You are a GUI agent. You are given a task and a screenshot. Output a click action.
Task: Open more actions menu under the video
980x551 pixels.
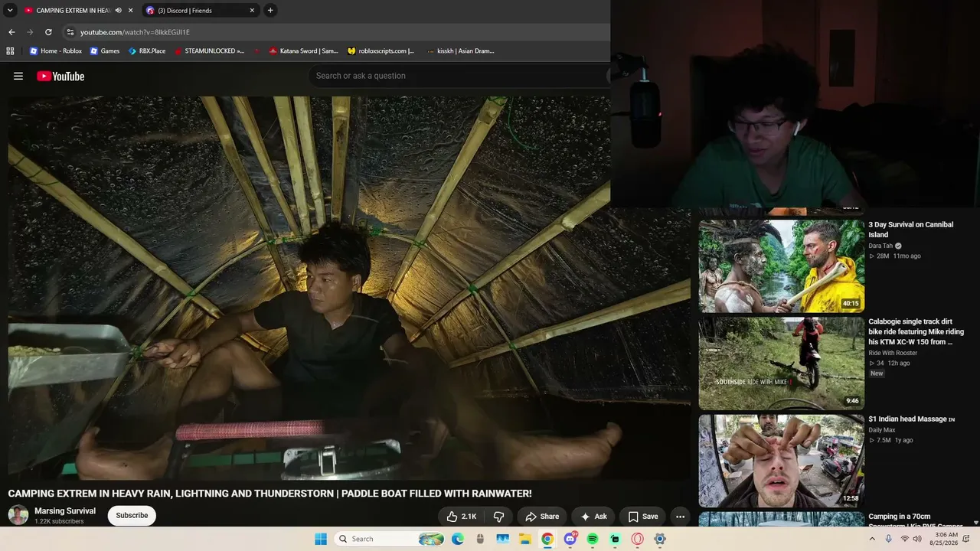680,517
